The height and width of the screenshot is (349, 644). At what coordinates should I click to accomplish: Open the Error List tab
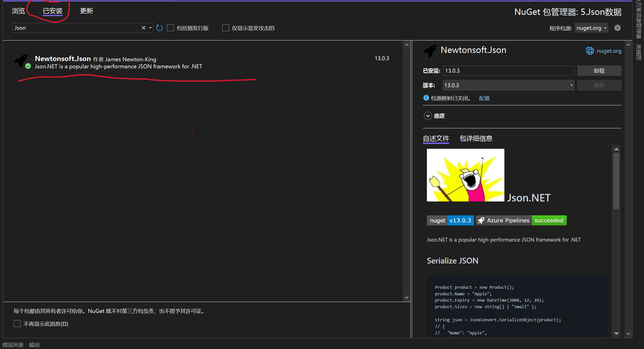click(x=13, y=345)
